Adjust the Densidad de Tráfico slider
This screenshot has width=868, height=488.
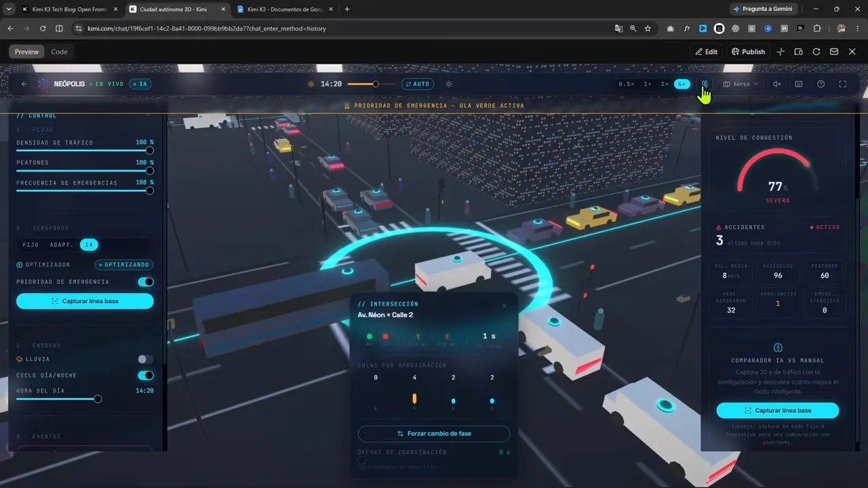pos(85,150)
